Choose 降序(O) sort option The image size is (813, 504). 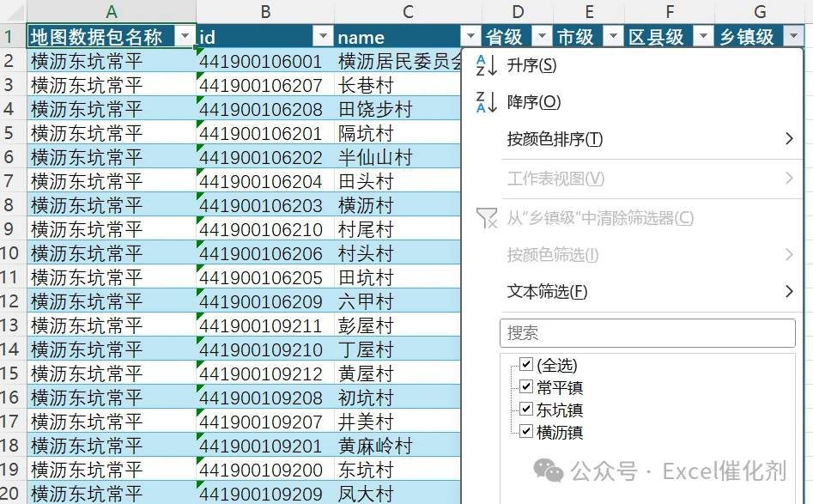[x=533, y=102]
